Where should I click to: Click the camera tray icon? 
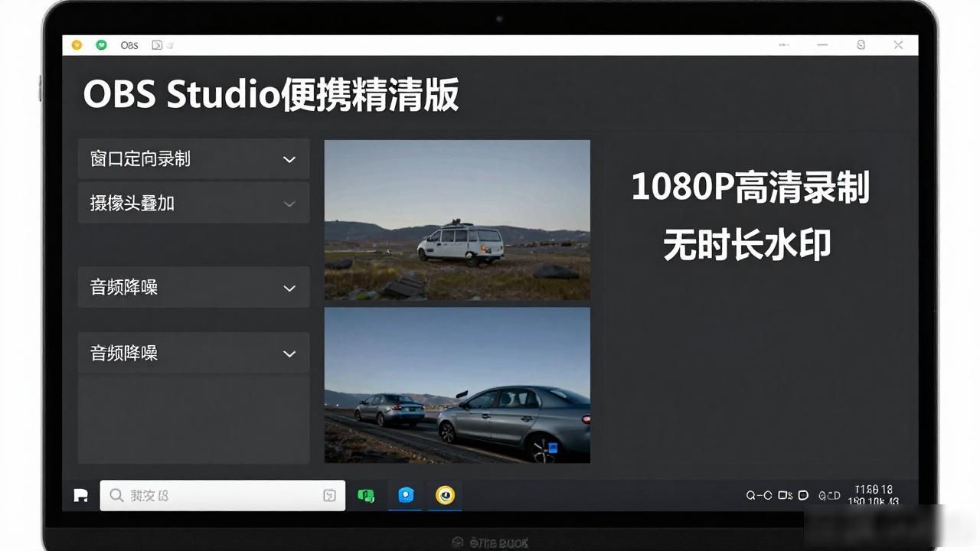(785, 495)
